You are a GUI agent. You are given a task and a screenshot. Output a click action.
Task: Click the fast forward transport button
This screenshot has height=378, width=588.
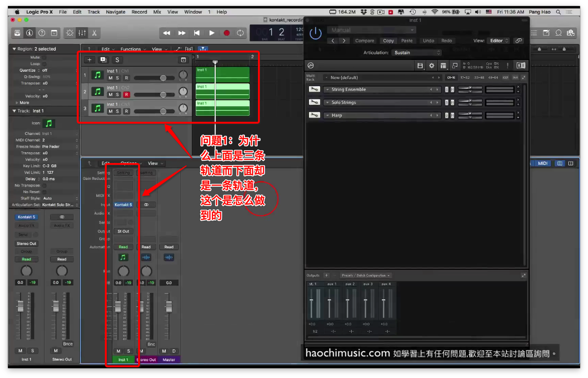click(182, 33)
